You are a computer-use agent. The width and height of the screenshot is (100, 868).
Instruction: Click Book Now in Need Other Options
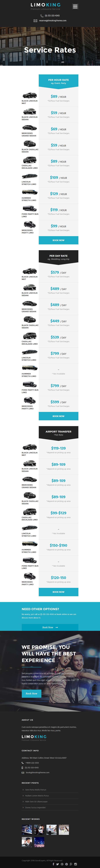50,627
